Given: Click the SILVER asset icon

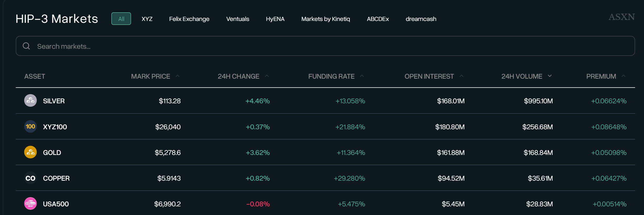Looking at the screenshot, I should (x=30, y=101).
